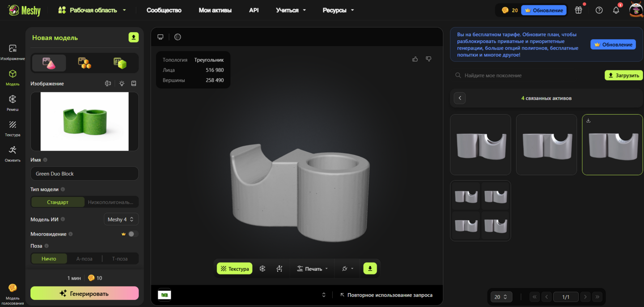644x307 pixels.
Task: Open the Meshy 4 model dropdown
Action: coord(121,219)
